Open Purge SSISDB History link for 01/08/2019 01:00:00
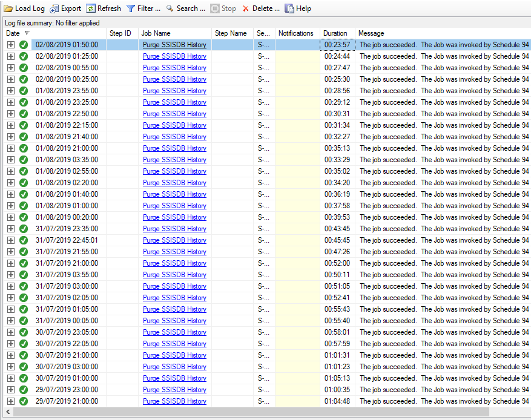Image resolution: width=531 pixels, height=420 pixels. click(174, 206)
